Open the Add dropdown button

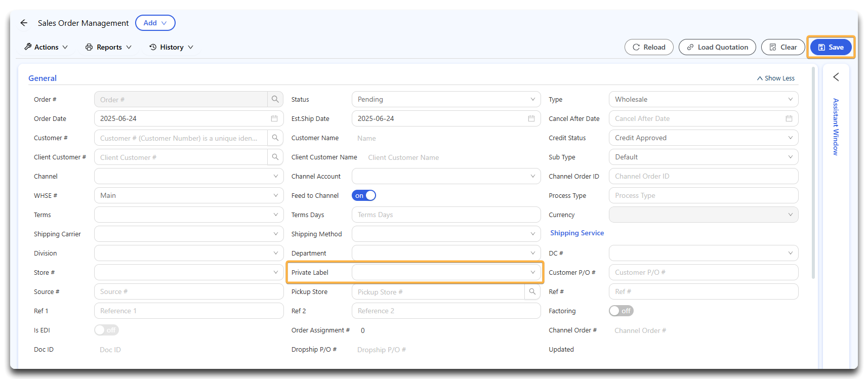tap(155, 23)
